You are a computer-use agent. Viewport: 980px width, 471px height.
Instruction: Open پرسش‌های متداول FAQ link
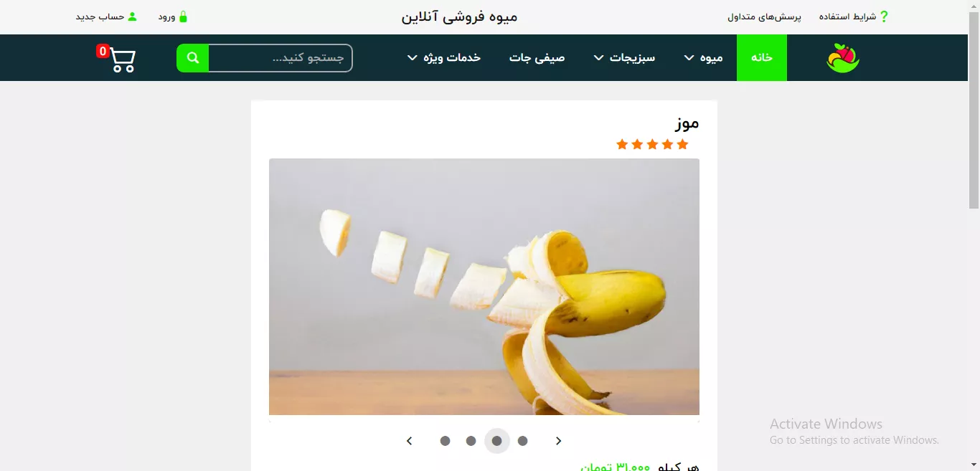click(764, 16)
